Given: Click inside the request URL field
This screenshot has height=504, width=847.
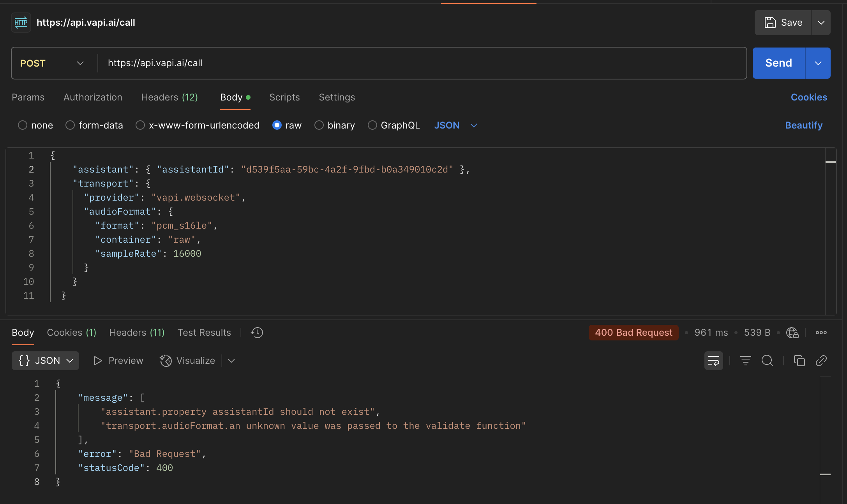Looking at the screenshot, I should [273, 63].
